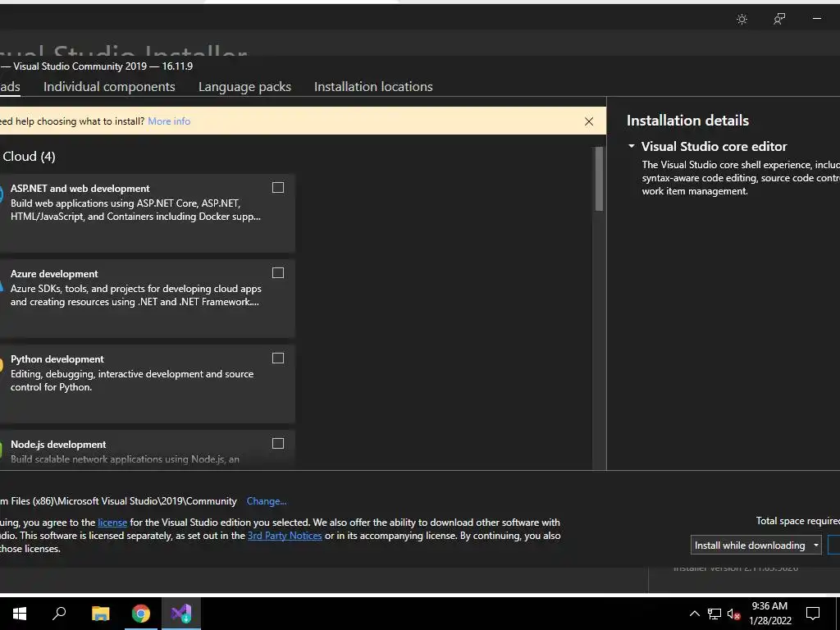Viewport: 840px width, 630px height.
Task: Toggle the theme sun icon in title bar
Action: (742, 20)
